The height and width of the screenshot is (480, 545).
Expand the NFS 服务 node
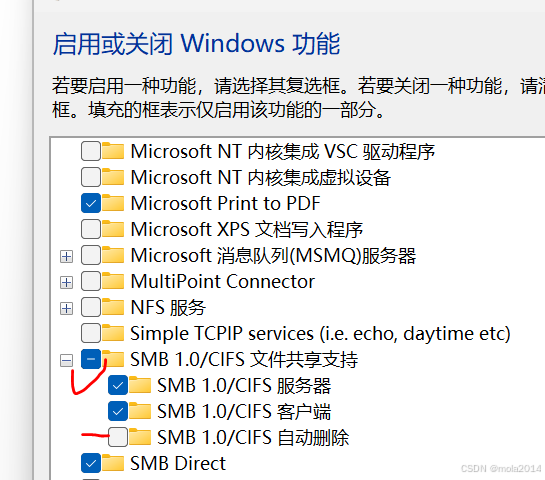pyautogui.click(x=66, y=308)
